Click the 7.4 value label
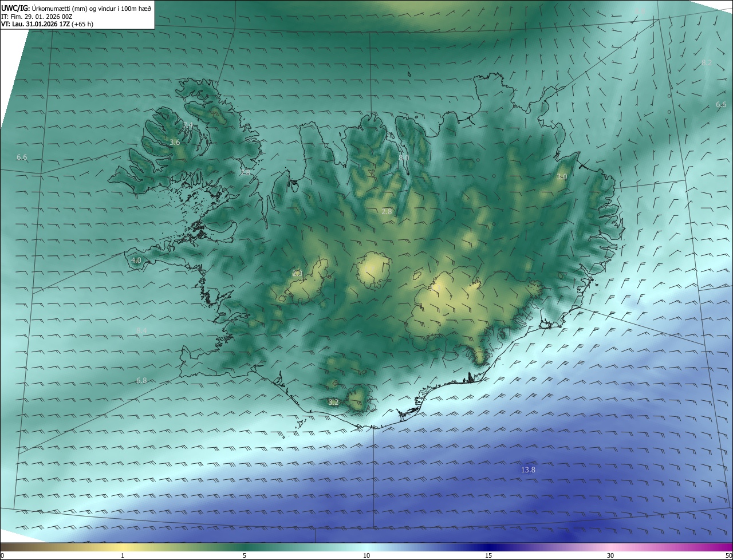This screenshot has width=733, height=560. coord(188,125)
